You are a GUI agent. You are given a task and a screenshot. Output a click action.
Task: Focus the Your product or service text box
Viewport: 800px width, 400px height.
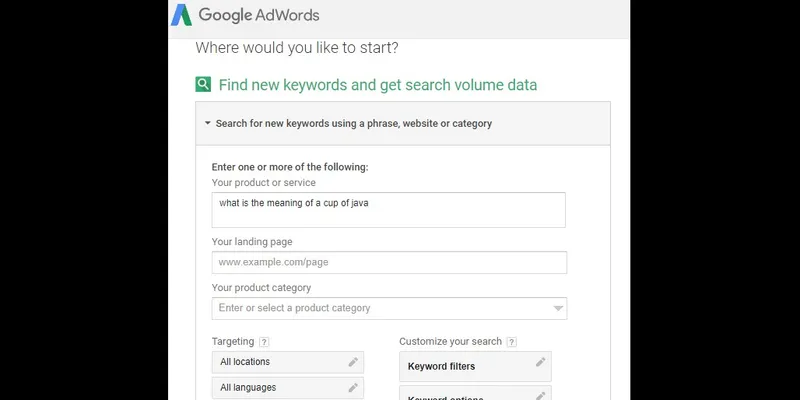click(x=388, y=210)
